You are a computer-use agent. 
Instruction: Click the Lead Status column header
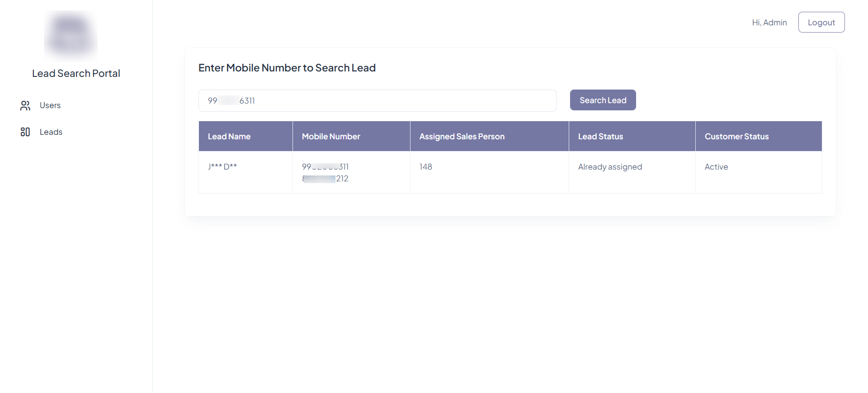600,137
